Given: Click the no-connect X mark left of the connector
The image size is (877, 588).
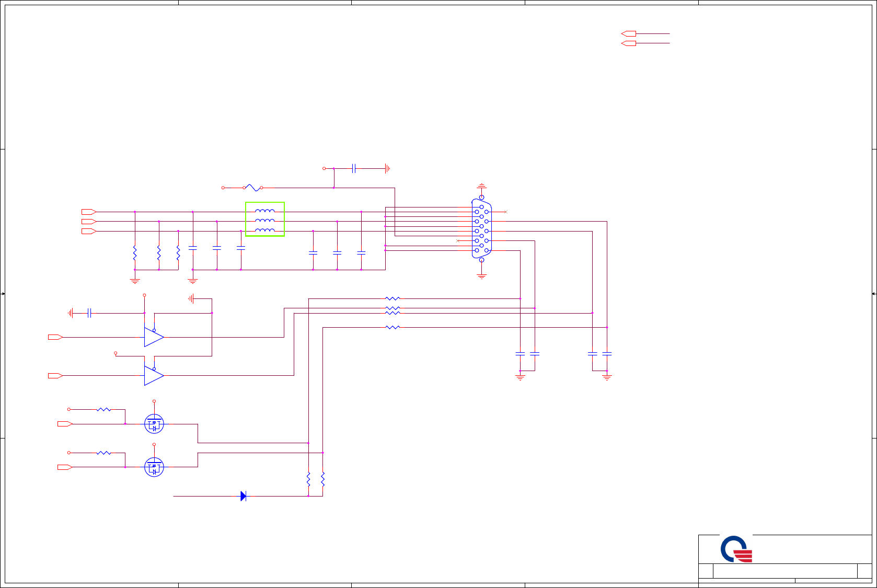Looking at the screenshot, I should (x=458, y=240).
